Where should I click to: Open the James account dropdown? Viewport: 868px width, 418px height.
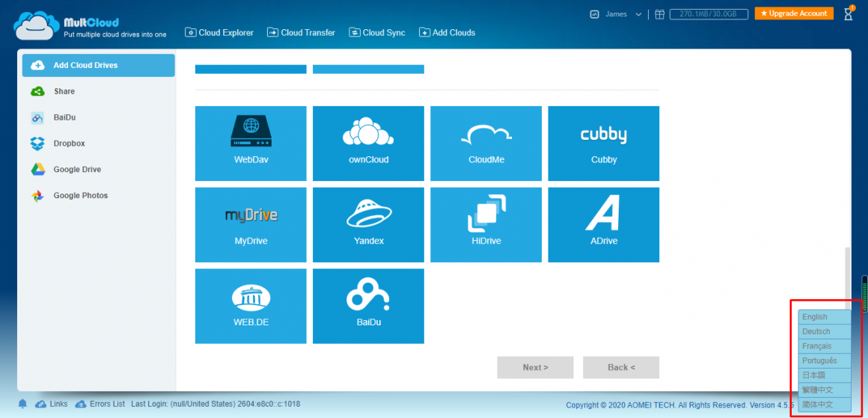pyautogui.click(x=623, y=14)
